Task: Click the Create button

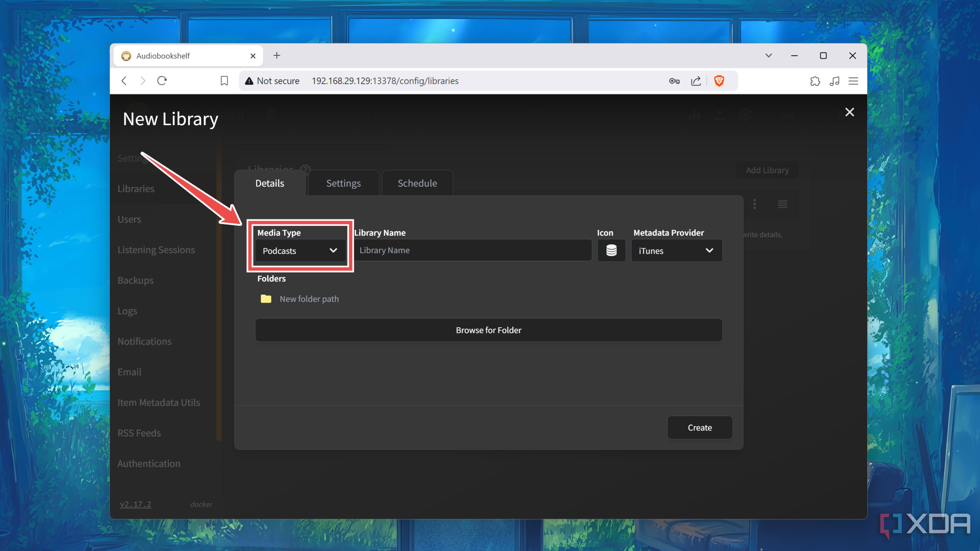Action: coord(699,428)
